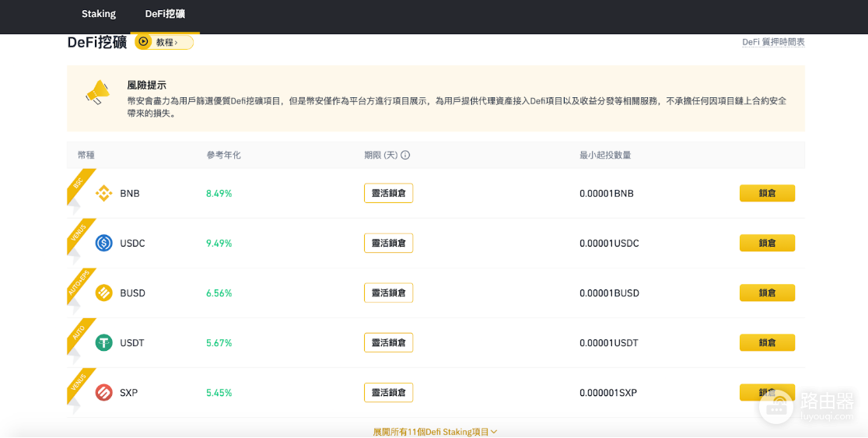
Task: Click the BUSD coin name
Action: [132, 293]
